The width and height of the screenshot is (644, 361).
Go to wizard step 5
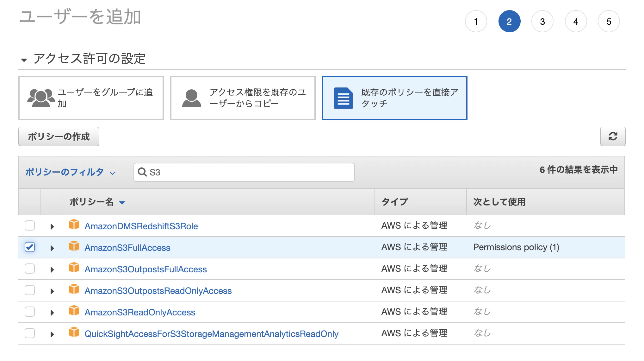click(609, 22)
